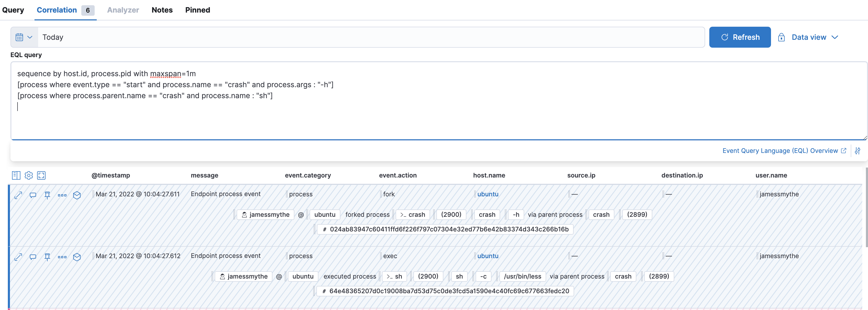Go to the Query tab

tap(13, 10)
